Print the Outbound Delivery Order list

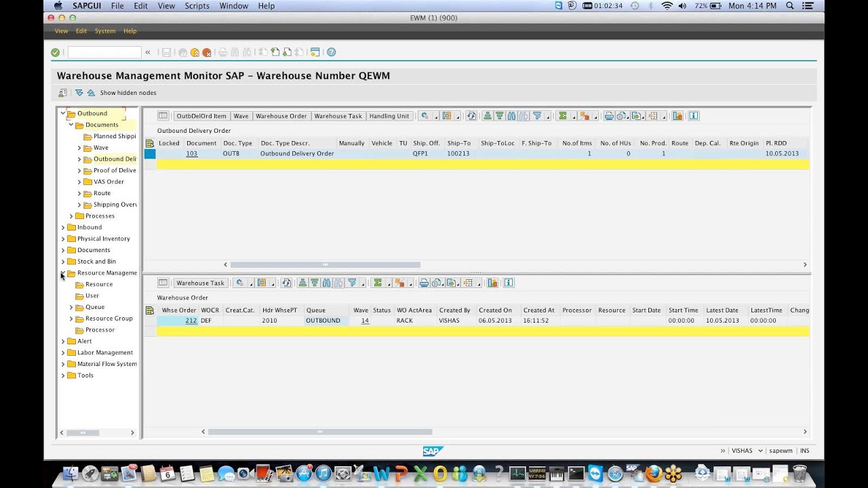pos(609,116)
